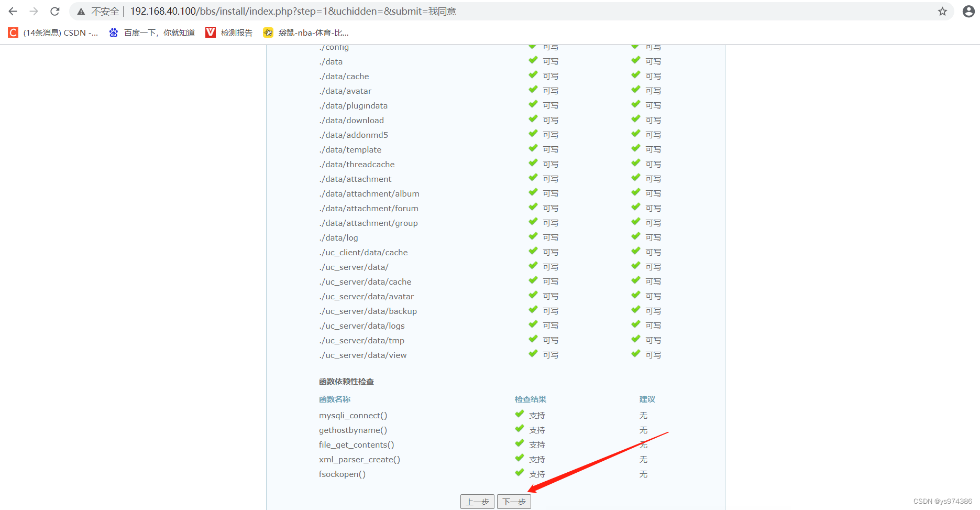
Task: Select the gethostbyname() function name
Action: coord(353,430)
